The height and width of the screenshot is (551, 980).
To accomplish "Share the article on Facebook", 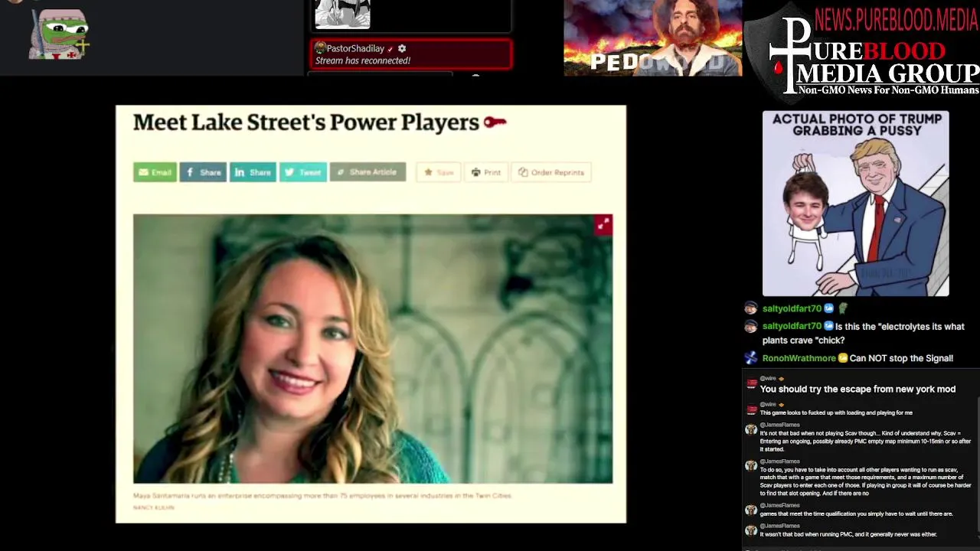I will tap(203, 172).
